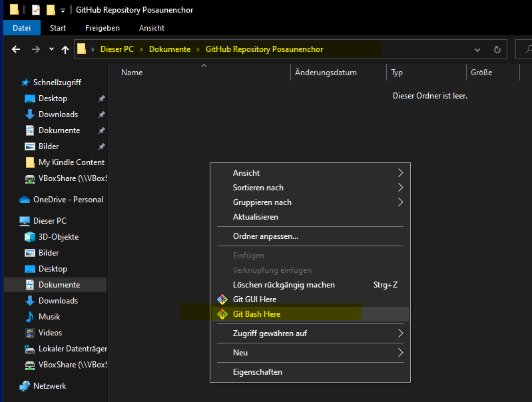Open the Datei ribbon tab
The width and height of the screenshot is (532, 402).
point(22,28)
